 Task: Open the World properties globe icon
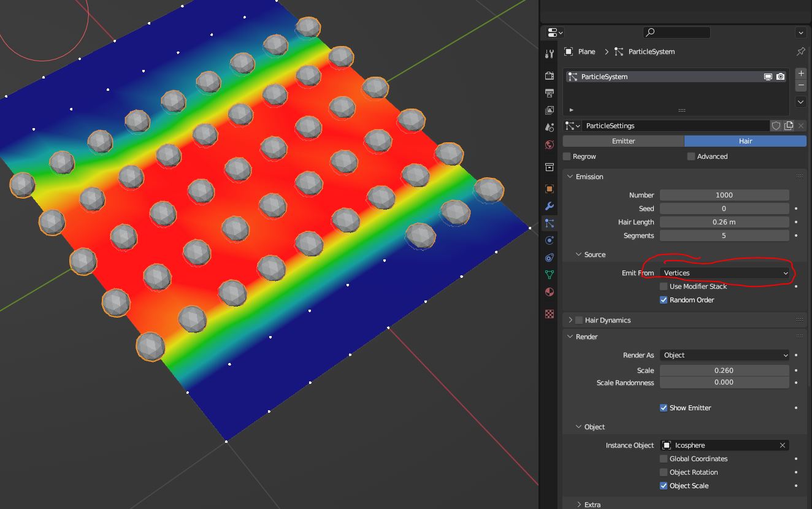coord(550,145)
